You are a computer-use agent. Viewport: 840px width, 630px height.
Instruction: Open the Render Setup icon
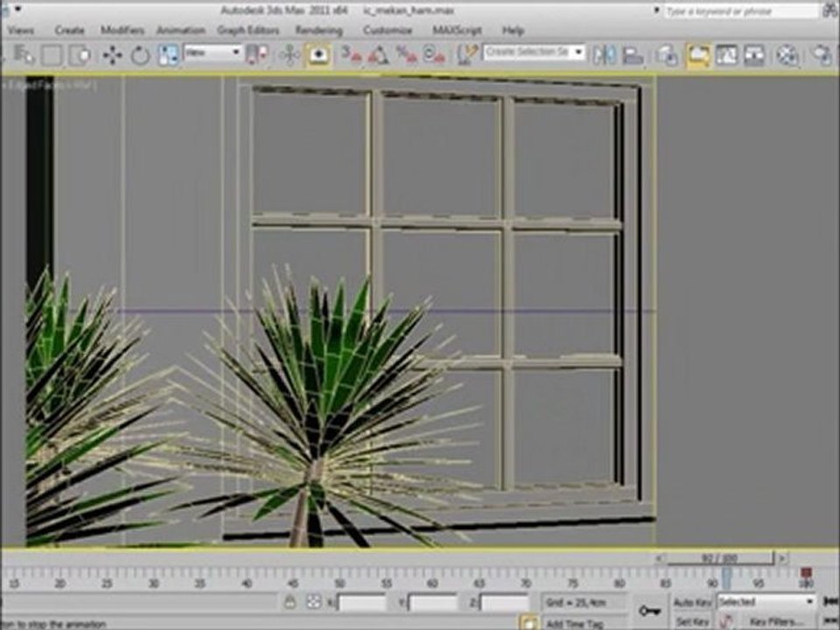point(822,56)
